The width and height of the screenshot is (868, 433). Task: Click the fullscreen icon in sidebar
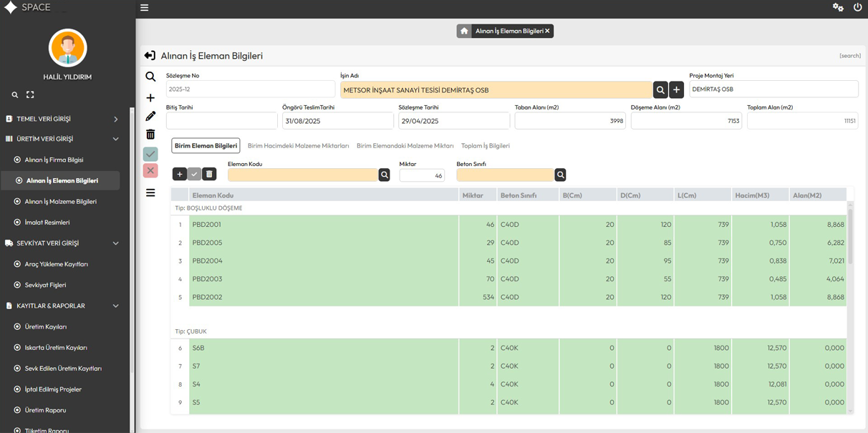(x=30, y=94)
